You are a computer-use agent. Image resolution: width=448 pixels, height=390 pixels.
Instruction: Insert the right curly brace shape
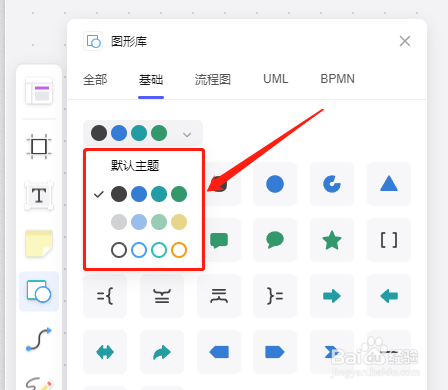[275, 296]
